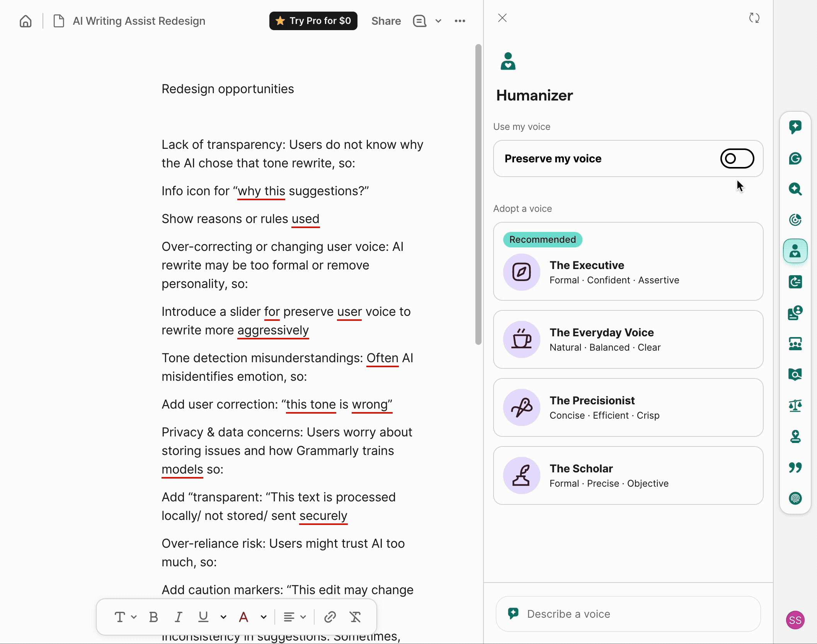This screenshot has width=817, height=644.
Task: Open the SS user avatar
Action: point(795,620)
